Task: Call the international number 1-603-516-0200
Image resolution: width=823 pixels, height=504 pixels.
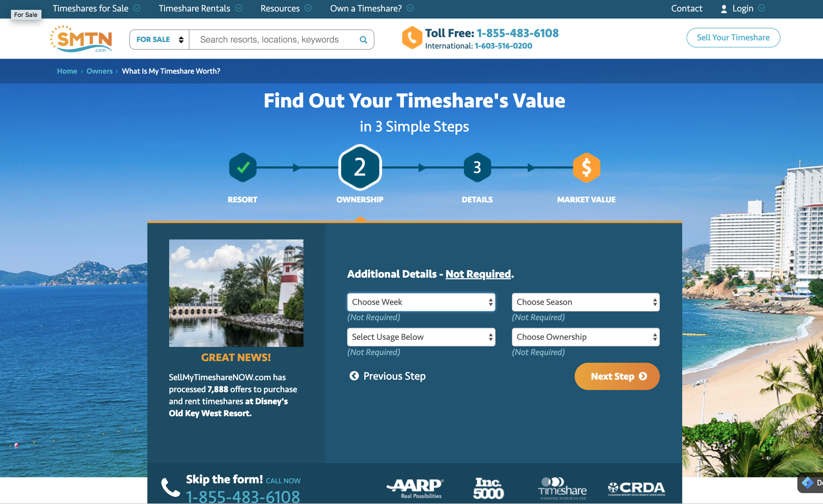Action: (x=503, y=46)
